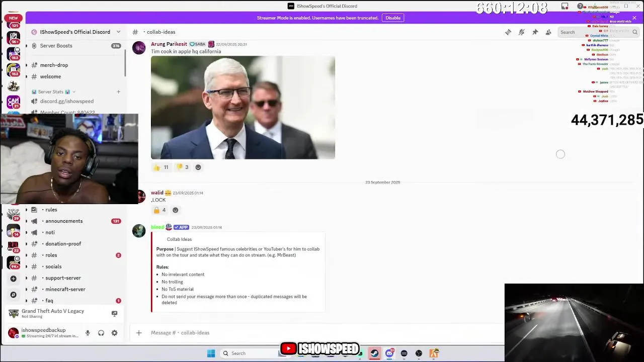
Task: Open the Threads icon in channel header
Action: point(508,32)
